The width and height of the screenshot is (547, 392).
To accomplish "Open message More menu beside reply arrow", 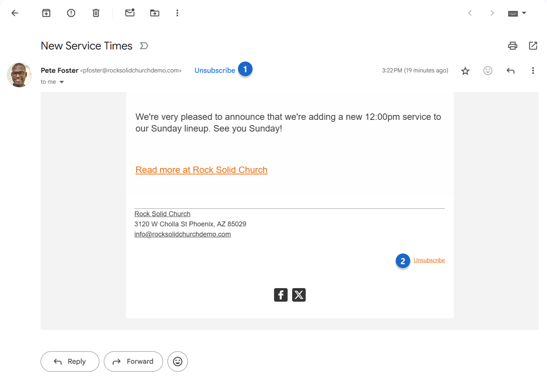I will pos(533,71).
